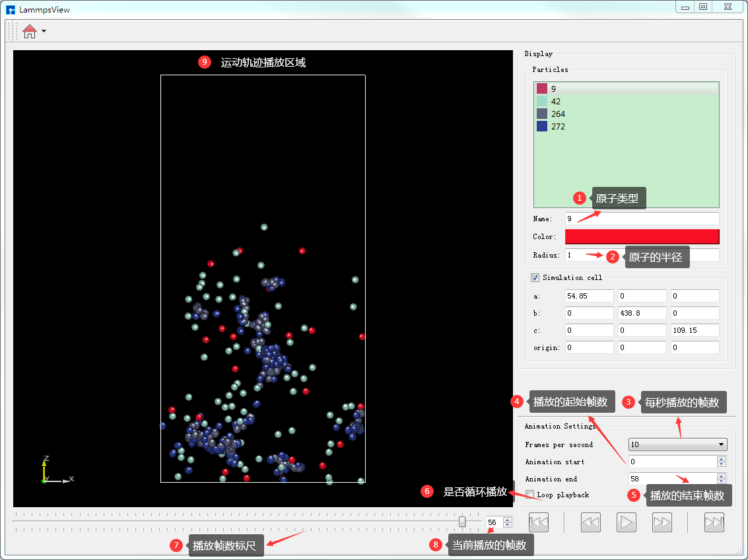The height and width of the screenshot is (560, 748).
Task: Jump to last animation frame
Action: (x=714, y=522)
